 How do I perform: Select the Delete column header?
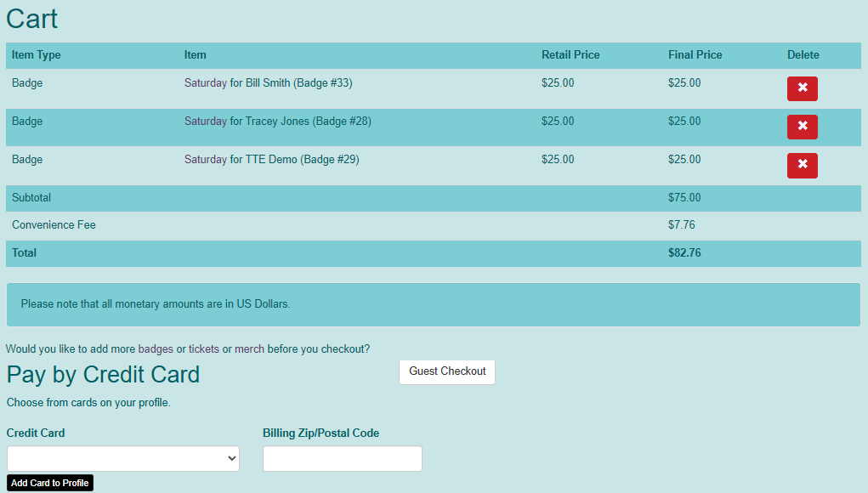(803, 54)
